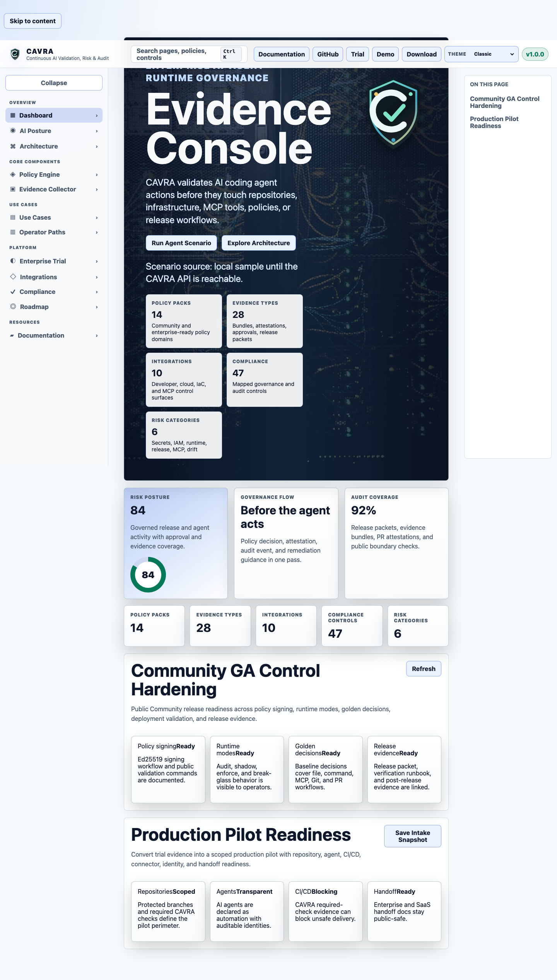Click the Compliance checkmark icon
557x980 pixels.
click(13, 292)
